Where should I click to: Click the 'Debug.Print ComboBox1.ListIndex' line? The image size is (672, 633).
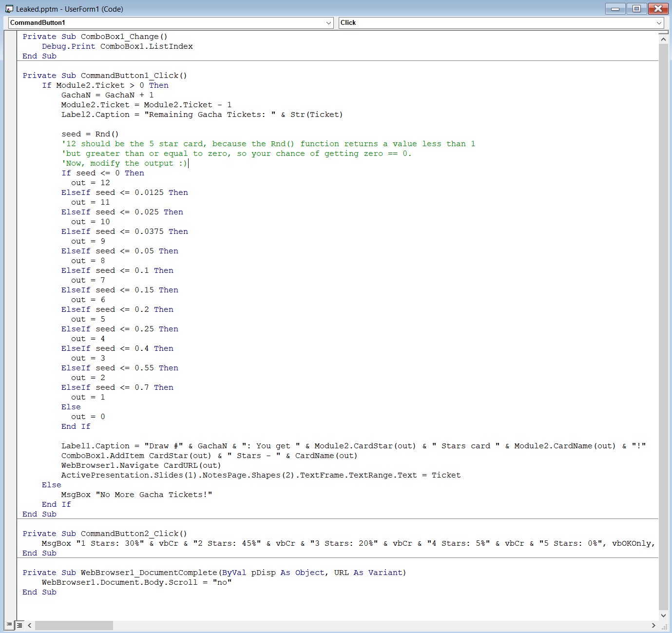tap(117, 46)
